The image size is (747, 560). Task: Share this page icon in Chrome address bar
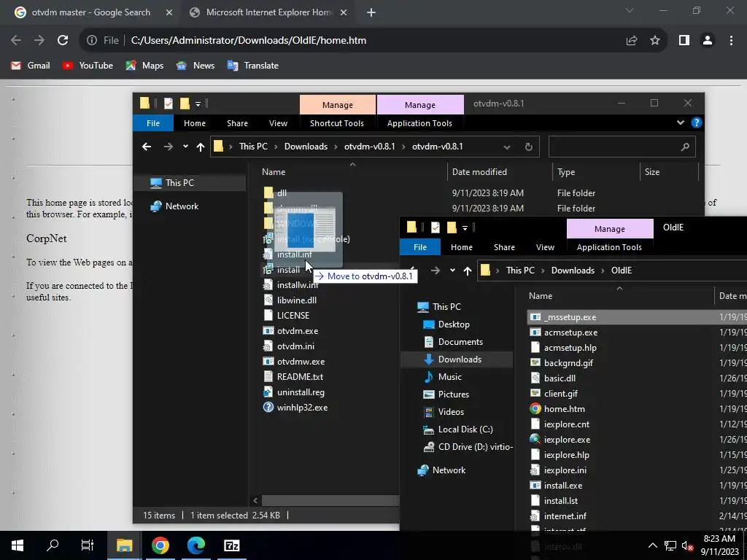[632, 41]
